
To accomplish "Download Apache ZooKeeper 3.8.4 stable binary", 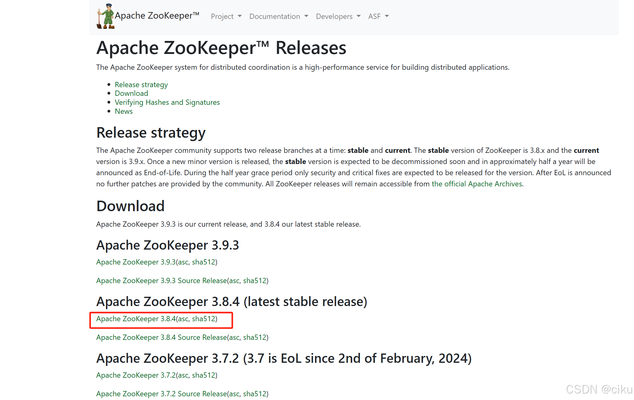I will click(135, 319).
